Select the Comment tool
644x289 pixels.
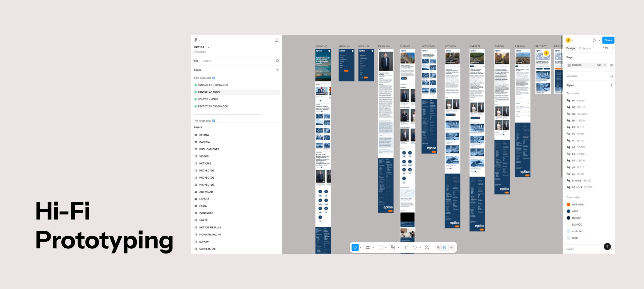pyautogui.click(x=415, y=247)
